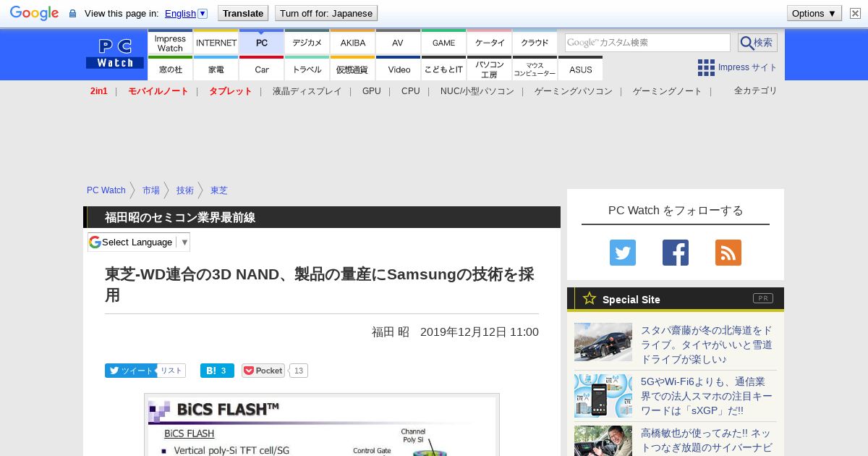Click the tweet list button
This screenshot has width=868, height=456.
(171, 371)
